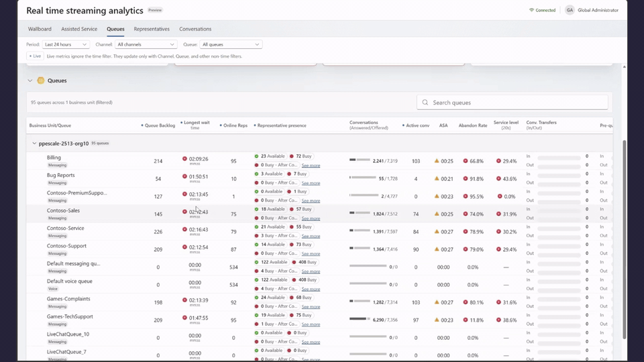Click Games-Complaints ASA warning triangle icon
Image resolution: width=644 pixels, height=362 pixels.
coord(437,302)
